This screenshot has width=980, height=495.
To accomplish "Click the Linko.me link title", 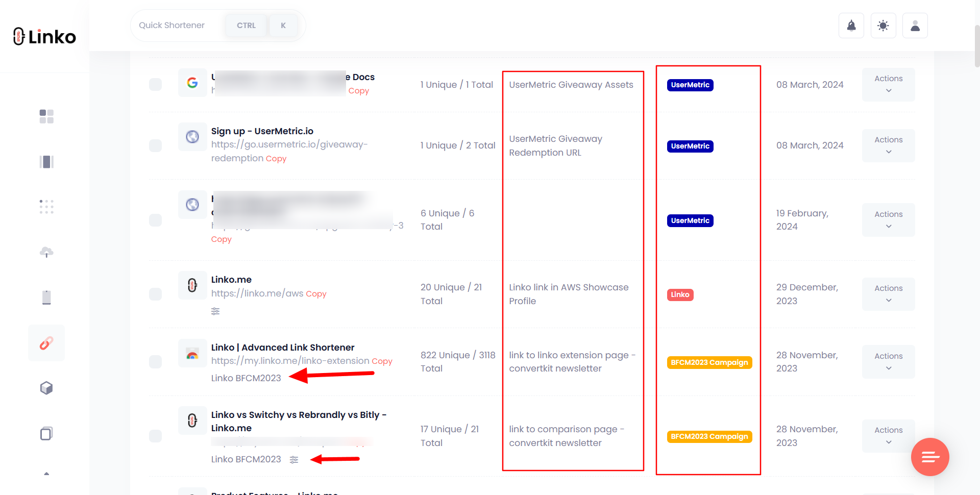I will tap(231, 280).
